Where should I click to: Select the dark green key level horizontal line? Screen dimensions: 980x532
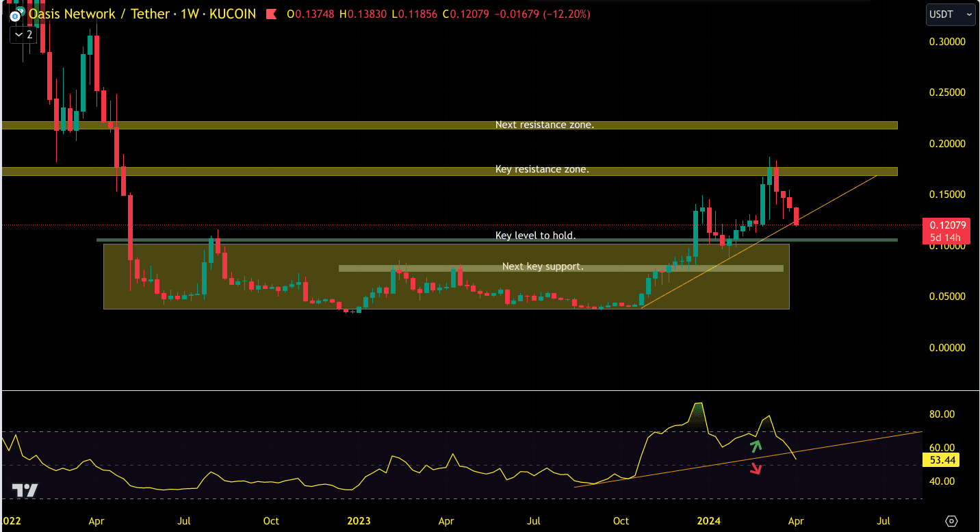coord(497,240)
